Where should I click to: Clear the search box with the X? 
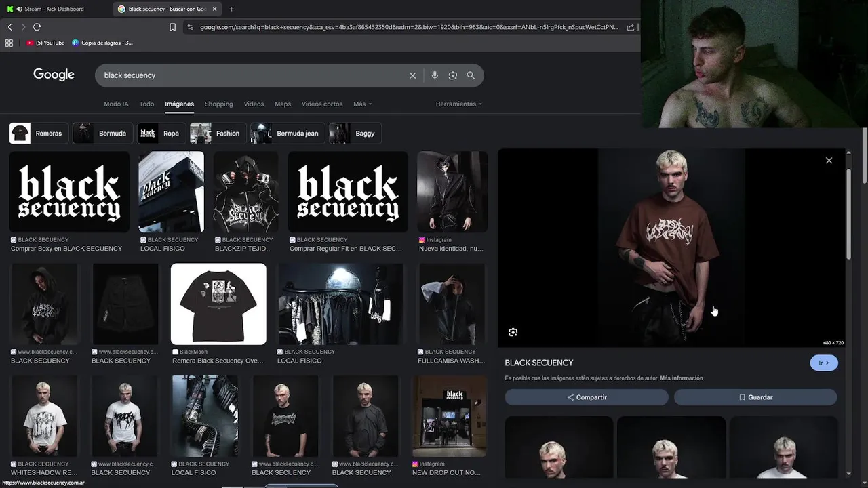412,75
